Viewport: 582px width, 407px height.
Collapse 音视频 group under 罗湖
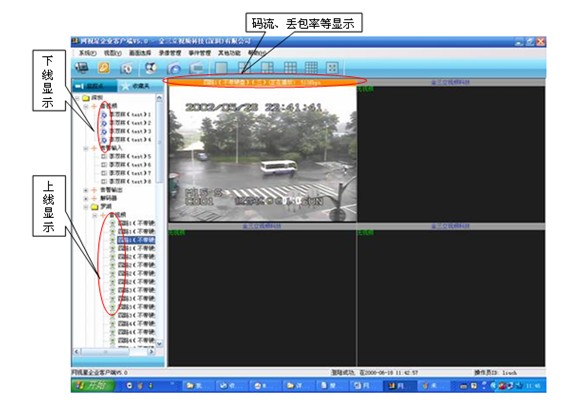point(95,215)
